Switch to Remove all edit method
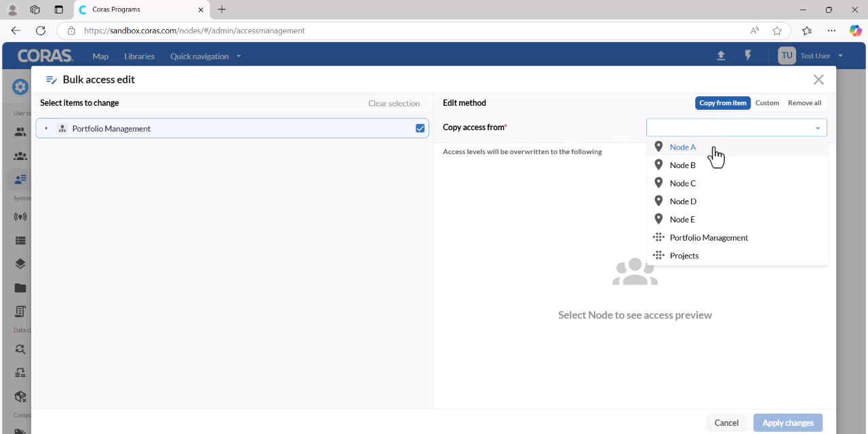 pyautogui.click(x=804, y=103)
